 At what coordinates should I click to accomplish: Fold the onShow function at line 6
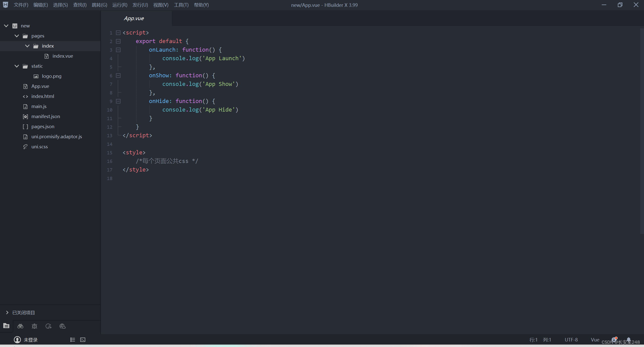pos(118,76)
